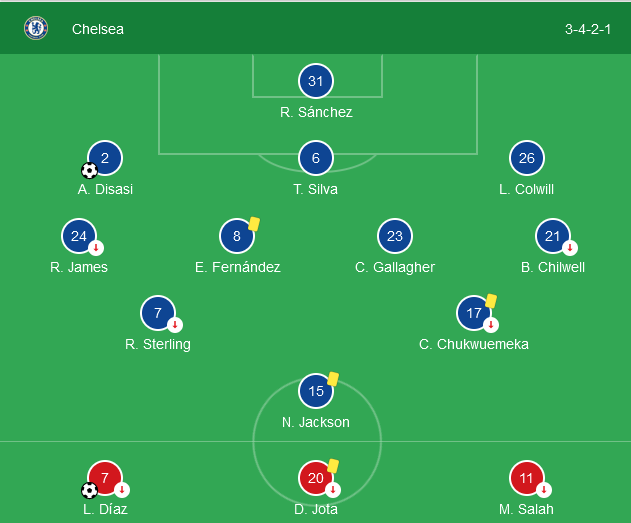Click the substitution arrow on M. Salah
Image resolution: width=631 pixels, height=523 pixels.
coord(544,490)
